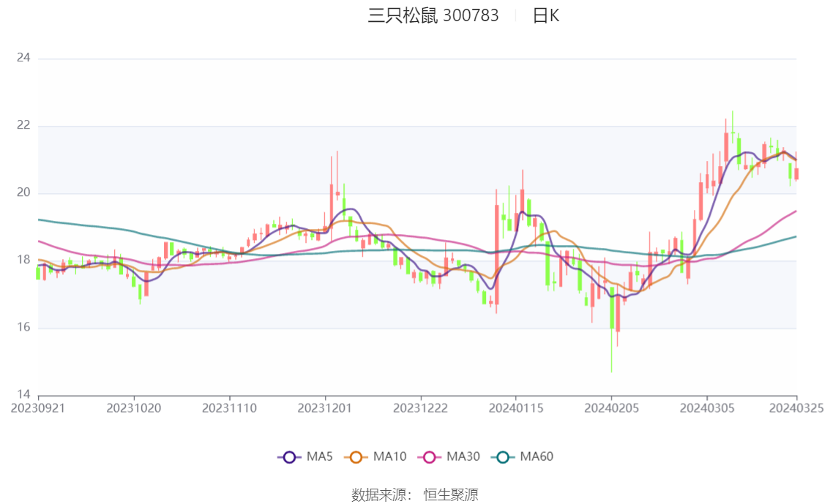Hide the MA60 series via its label
Image resolution: width=830 pixels, height=504 pixels.
point(536,456)
